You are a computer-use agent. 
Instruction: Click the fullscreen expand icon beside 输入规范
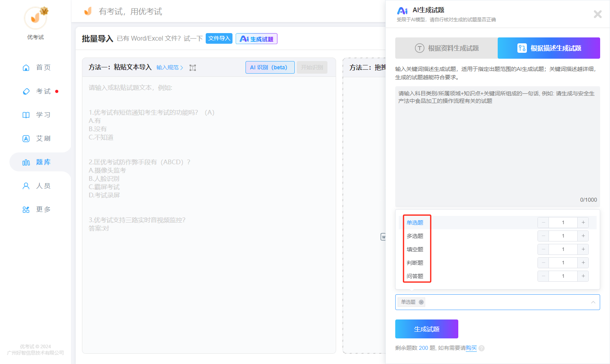[193, 68]
